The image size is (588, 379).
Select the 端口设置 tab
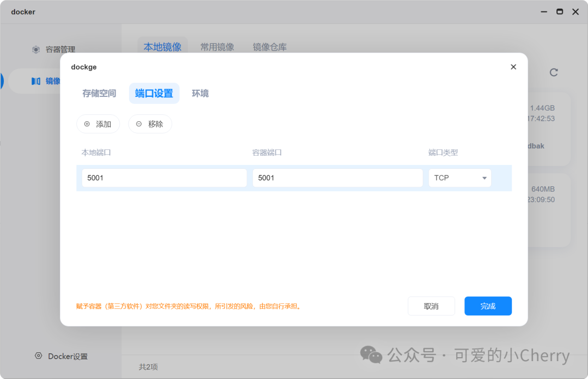click(x=154, y=94)
